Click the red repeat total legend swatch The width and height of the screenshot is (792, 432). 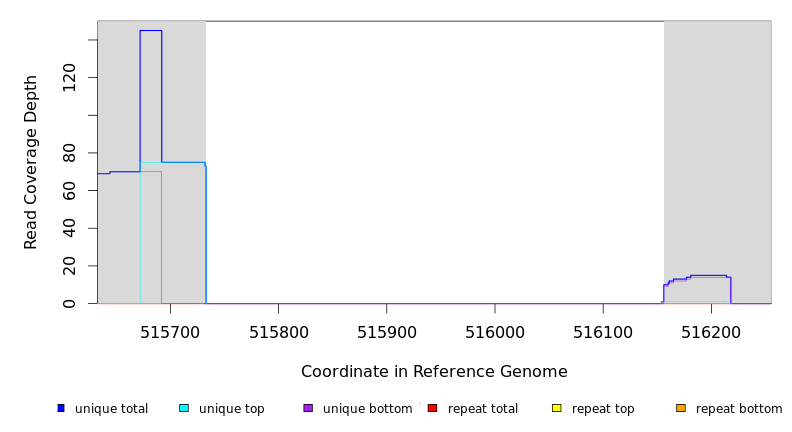point(432,408)
